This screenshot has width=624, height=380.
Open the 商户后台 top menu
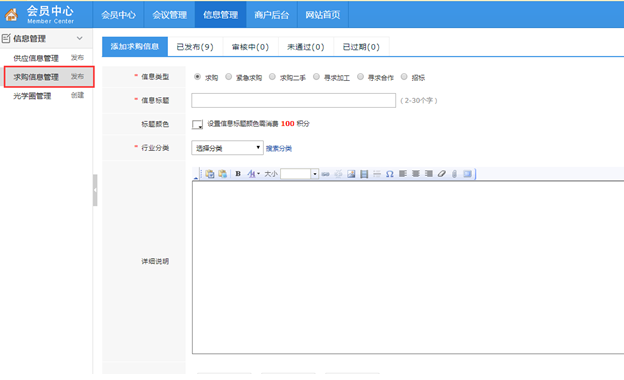point(272,15)
